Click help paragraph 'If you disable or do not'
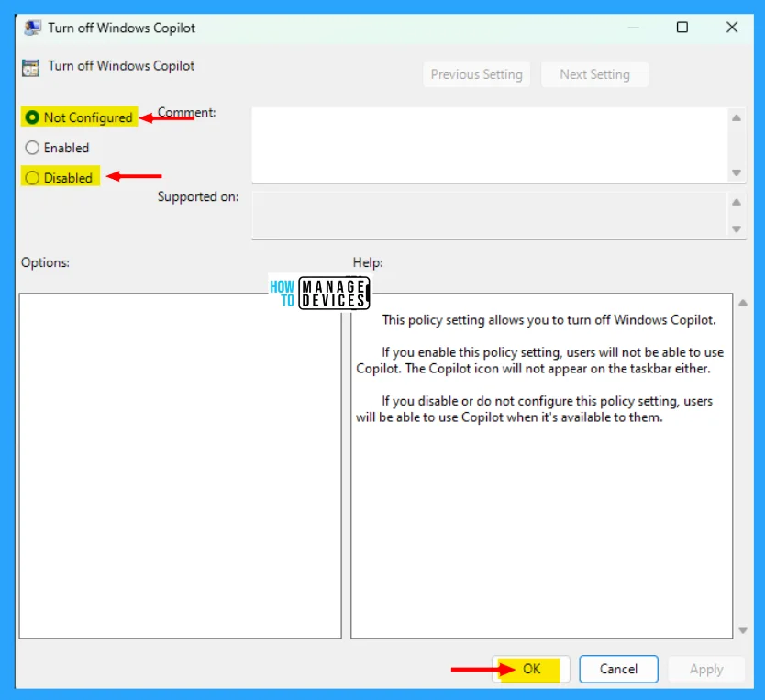This screenshot has width=765, height=700. point(534,409)
